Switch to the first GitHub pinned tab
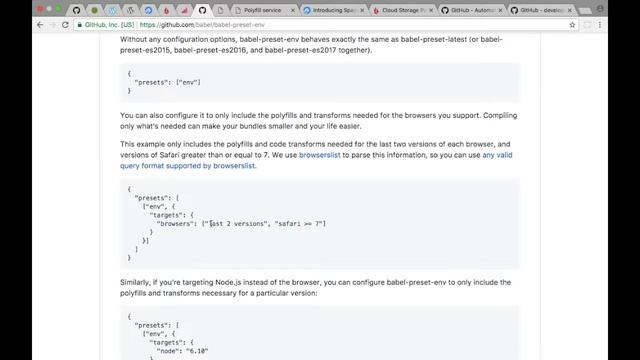This screenshot has height=360, width=640. point(76,10)
